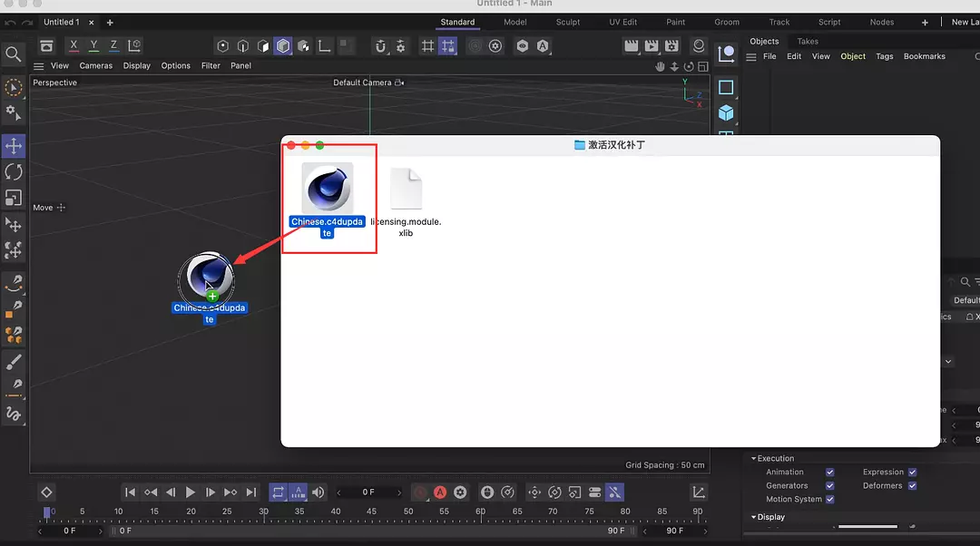Uncheck the Generators checkbox
Viewport: 980px width, 546px height.
click(x=830, y=486)
